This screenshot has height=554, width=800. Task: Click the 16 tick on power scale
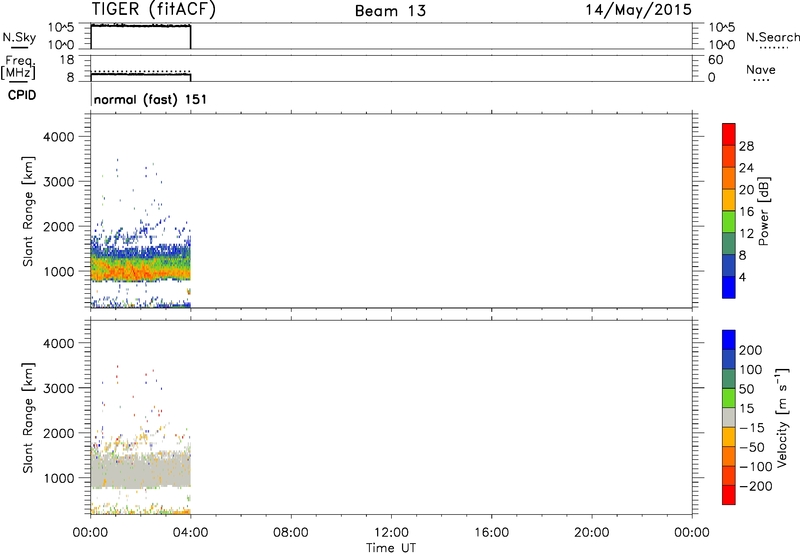point(746,212)
